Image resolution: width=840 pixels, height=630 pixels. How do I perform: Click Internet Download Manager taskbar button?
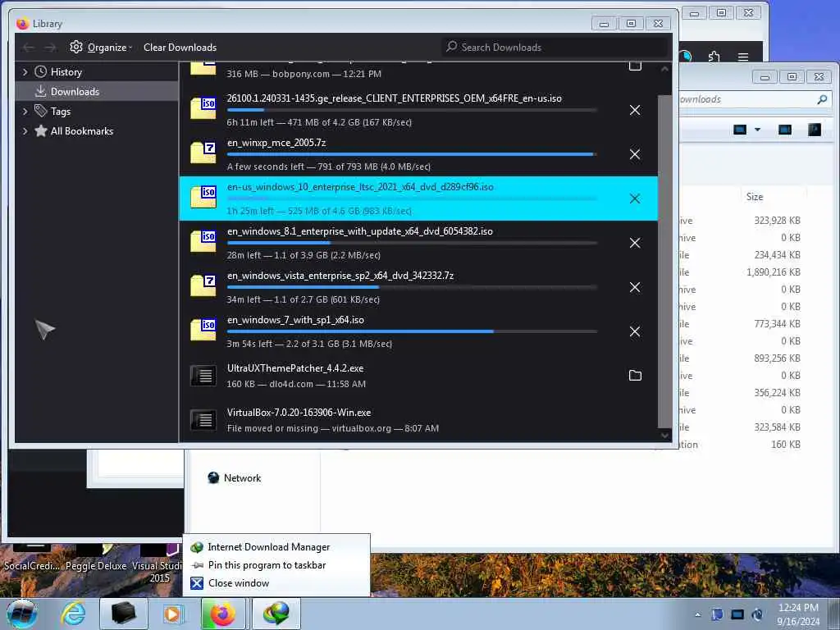276,614
